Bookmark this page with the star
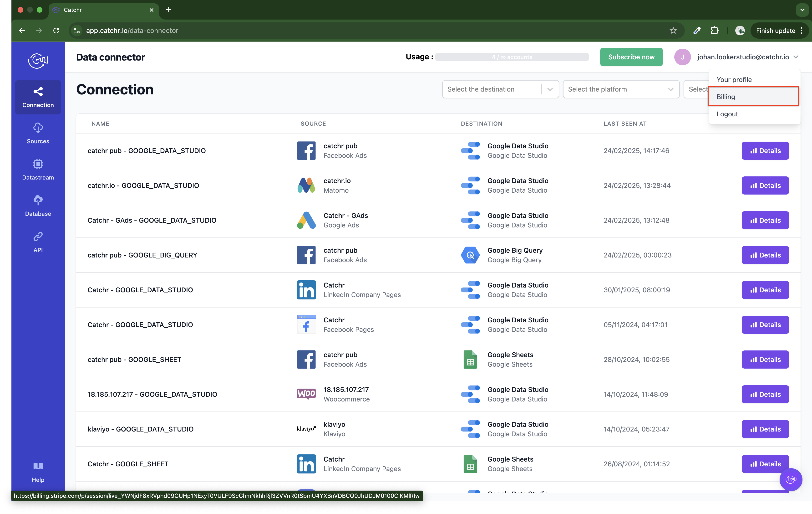 (673, 30)
